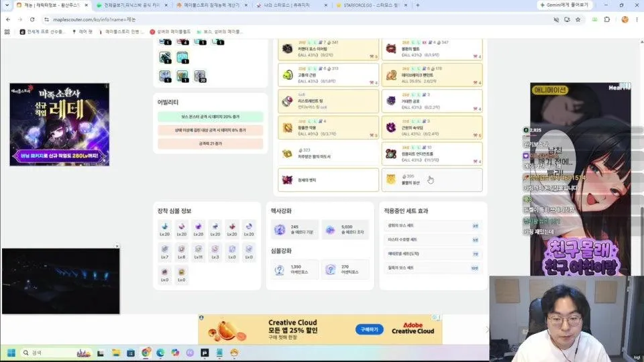The image size is (644, 362).
Task: Click the 구매하기 button in Adobe ad
Action: [369, 330]
